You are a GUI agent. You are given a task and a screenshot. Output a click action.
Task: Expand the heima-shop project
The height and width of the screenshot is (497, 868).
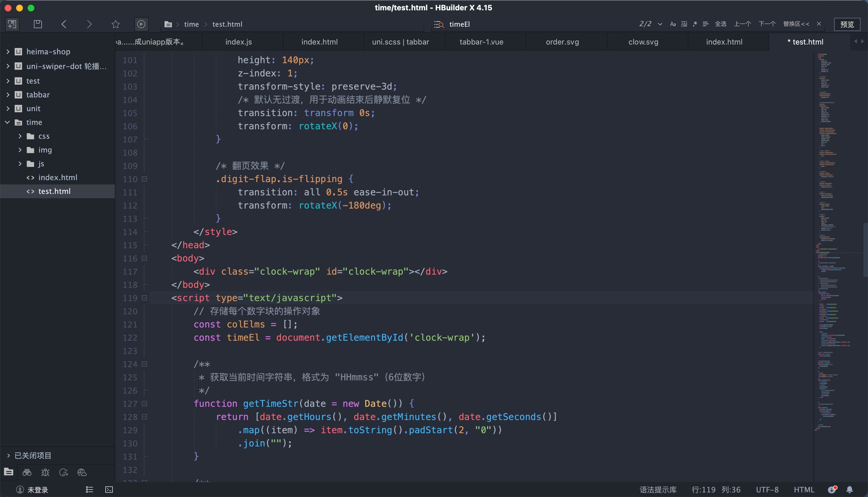click(8, 51)
